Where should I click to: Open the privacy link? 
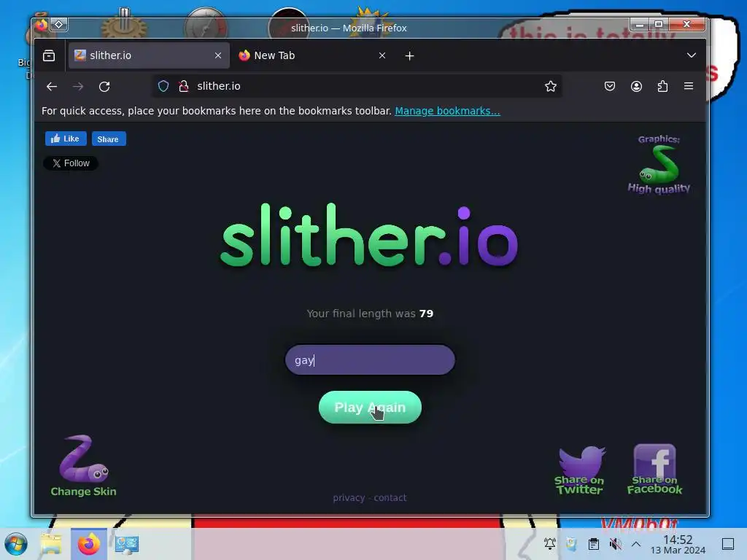349,497
